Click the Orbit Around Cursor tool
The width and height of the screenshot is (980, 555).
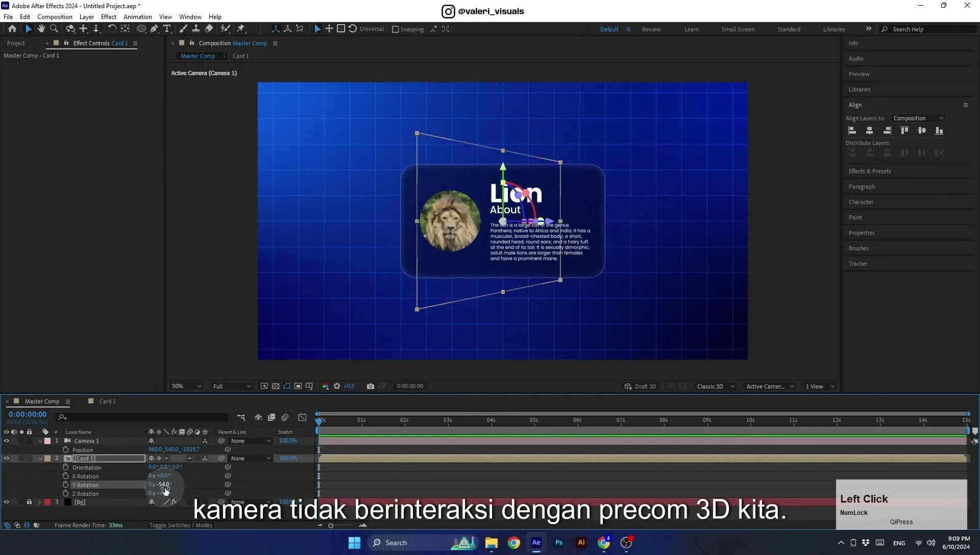[x=70, y=29]
